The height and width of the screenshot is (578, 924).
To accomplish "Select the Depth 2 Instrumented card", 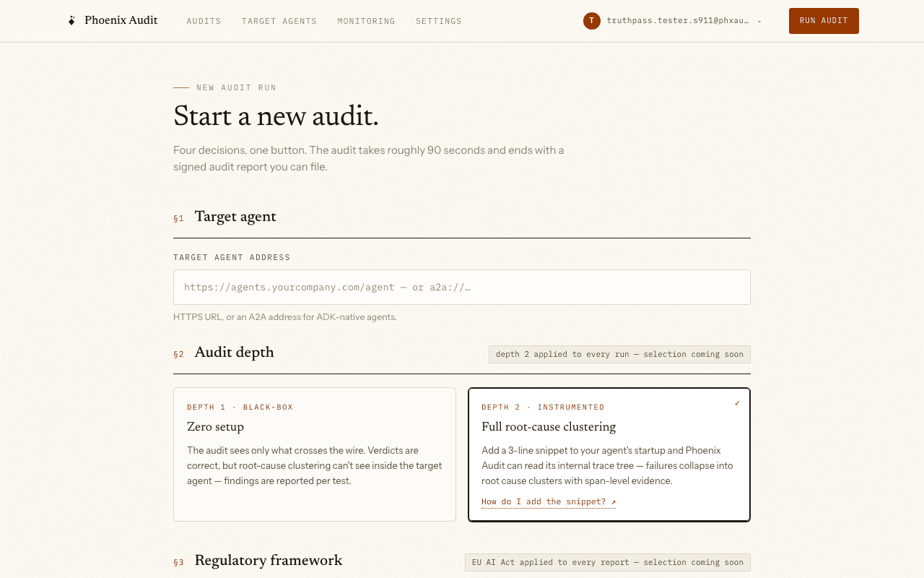I will (609, 454).
